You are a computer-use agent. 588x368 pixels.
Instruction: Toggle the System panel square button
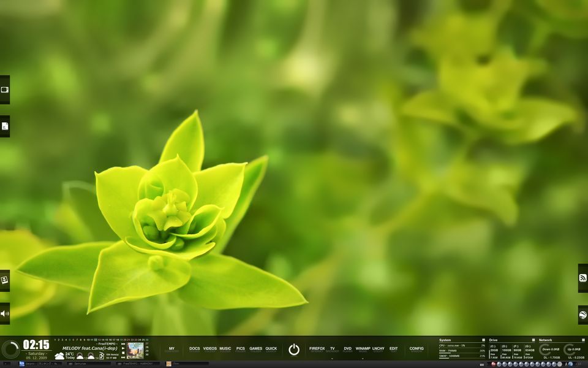(483, 340)
